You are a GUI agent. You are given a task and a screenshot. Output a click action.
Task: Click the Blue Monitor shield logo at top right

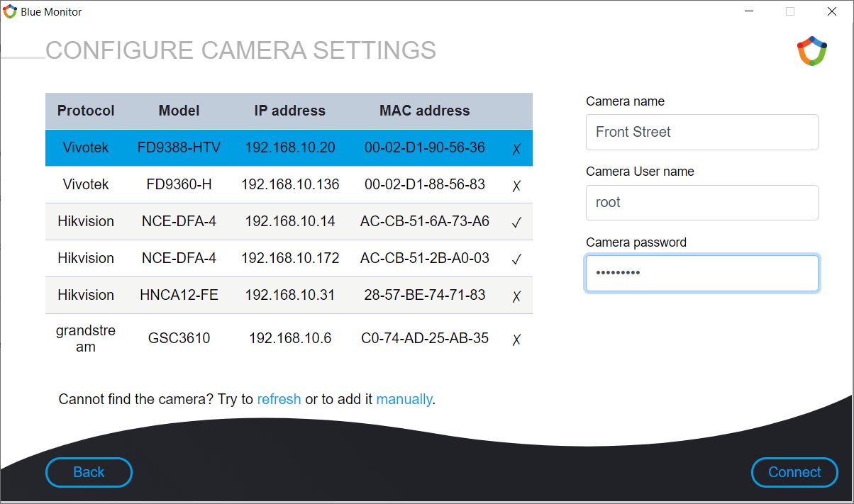coord(812,51)
